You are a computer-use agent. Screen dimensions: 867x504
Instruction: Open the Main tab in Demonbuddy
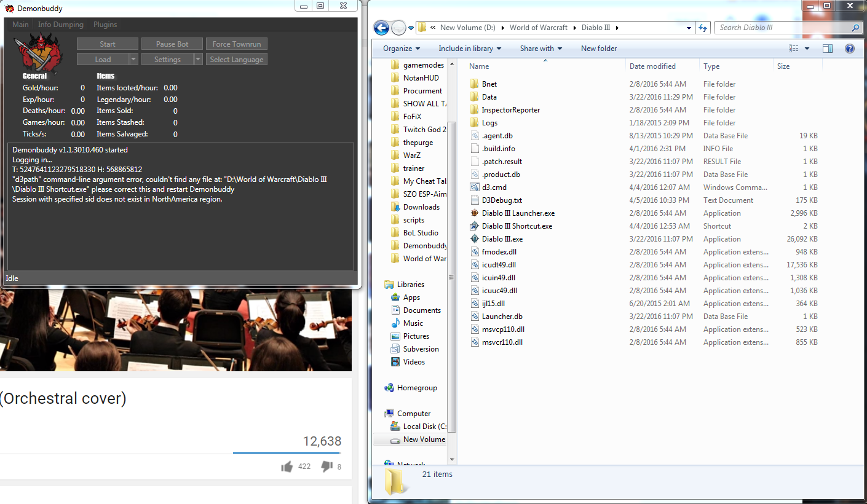coord(20,25)
